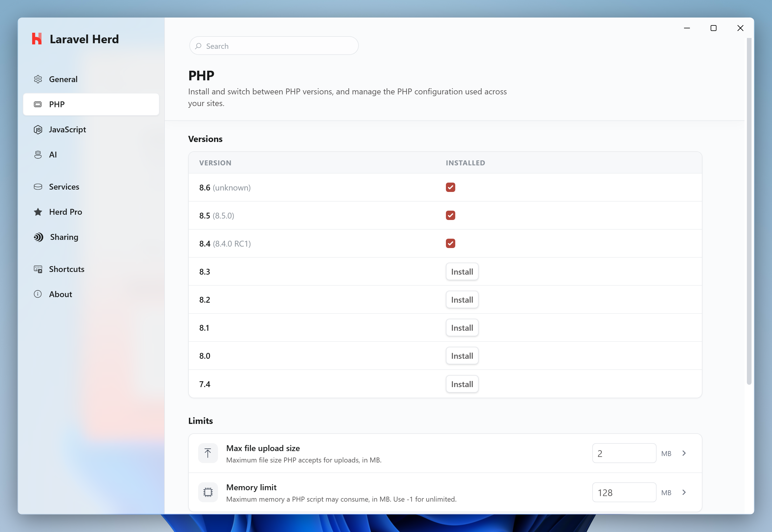Install PHP 8.2
This screenshot has height=532, width=772.
(462, 300)
